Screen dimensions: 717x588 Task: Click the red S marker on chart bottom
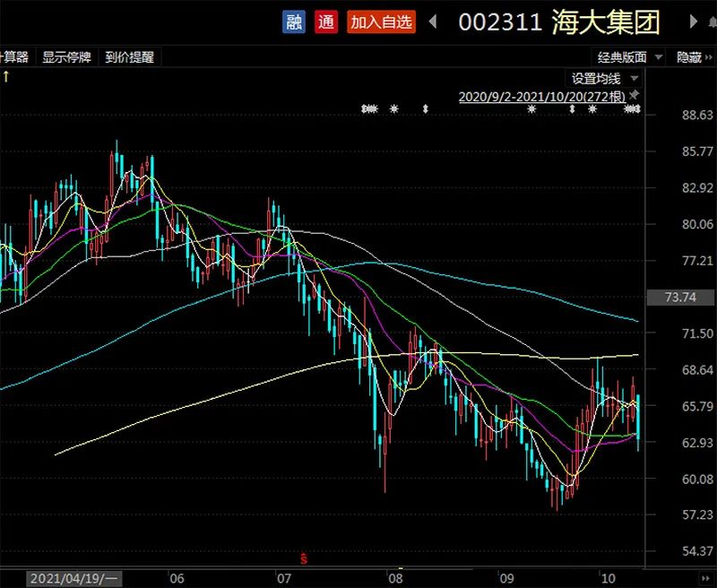pos(304,558)
